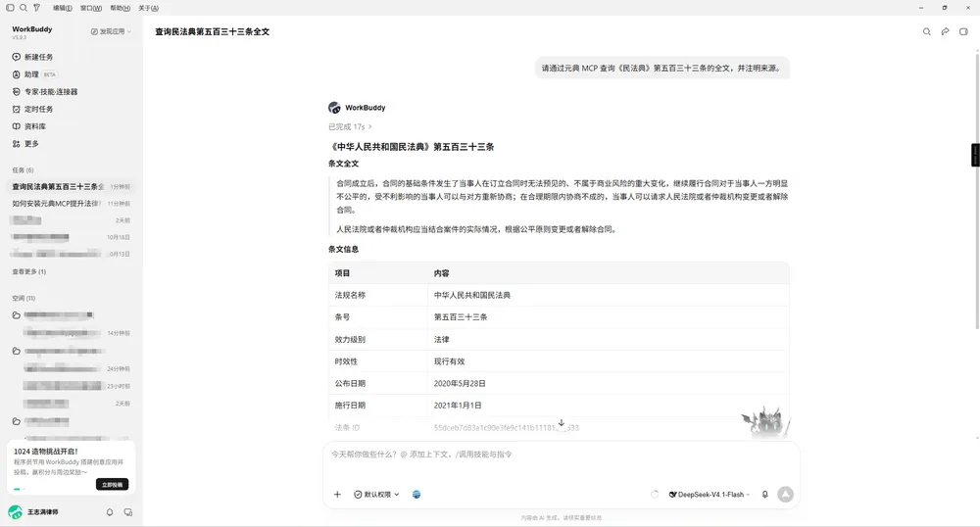Start voice input with the microphone icon
The width and height of the screenshot is (980, 527).
pyautogui.click(x=765, y=495)
